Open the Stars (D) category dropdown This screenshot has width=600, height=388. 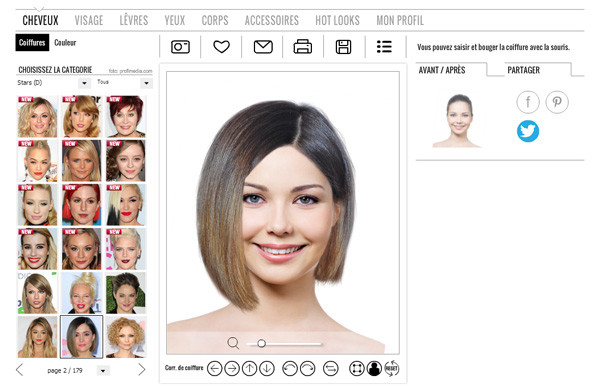(x=53, y=83)
